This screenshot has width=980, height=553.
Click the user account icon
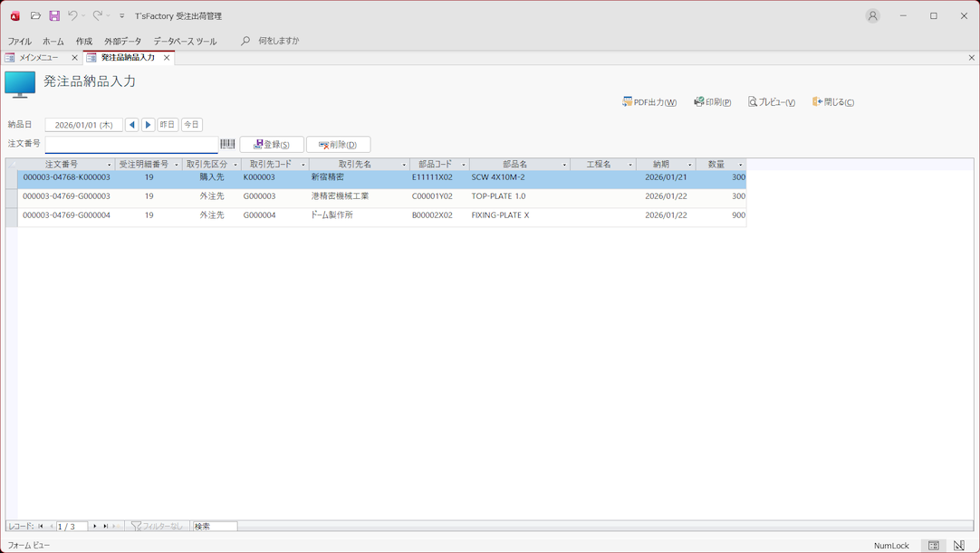pos(872,16)
